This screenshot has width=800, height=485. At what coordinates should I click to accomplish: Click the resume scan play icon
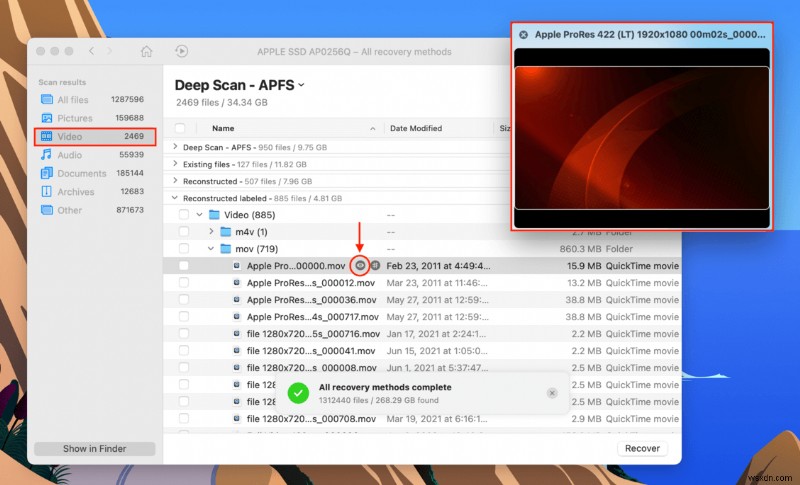coord(182,52)
